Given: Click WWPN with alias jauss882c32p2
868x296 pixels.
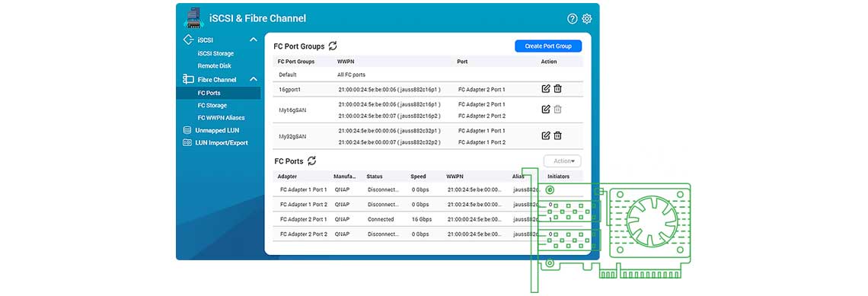Looking at the screenshot, I should coord(390,142).
